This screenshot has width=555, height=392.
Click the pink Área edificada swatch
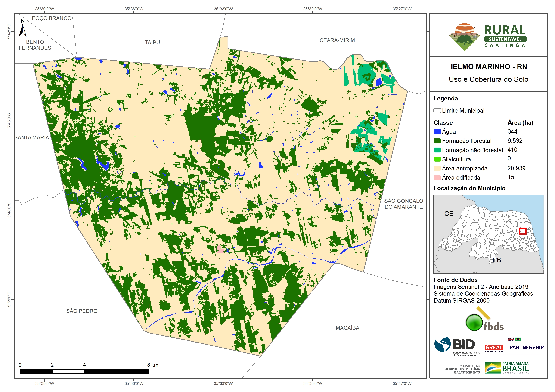(x=437, y=178)
